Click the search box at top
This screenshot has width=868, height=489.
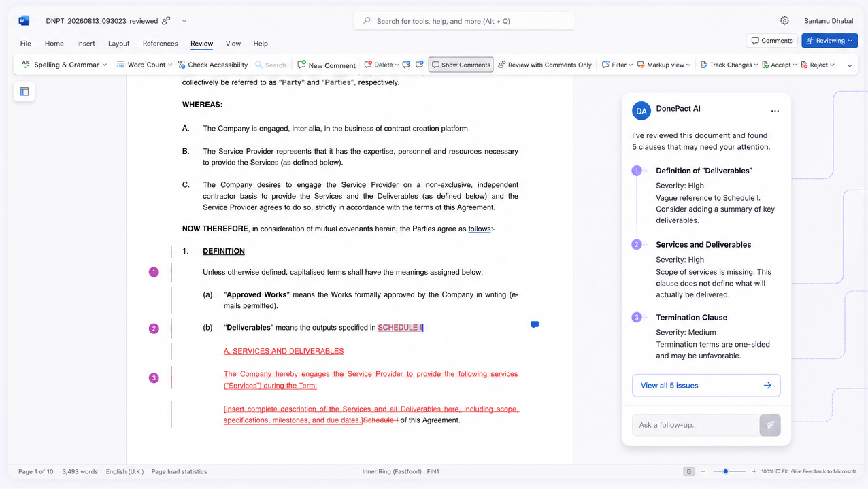click(464, 21)
